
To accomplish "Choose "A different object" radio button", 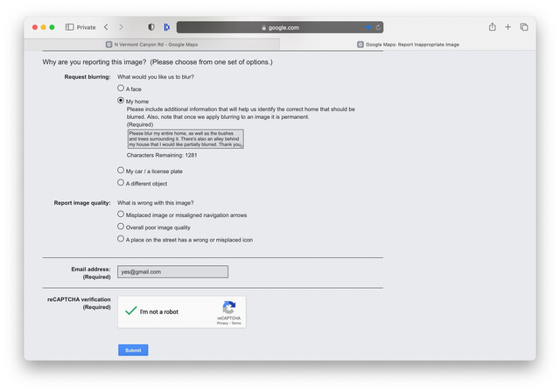I will coord(121,183).
